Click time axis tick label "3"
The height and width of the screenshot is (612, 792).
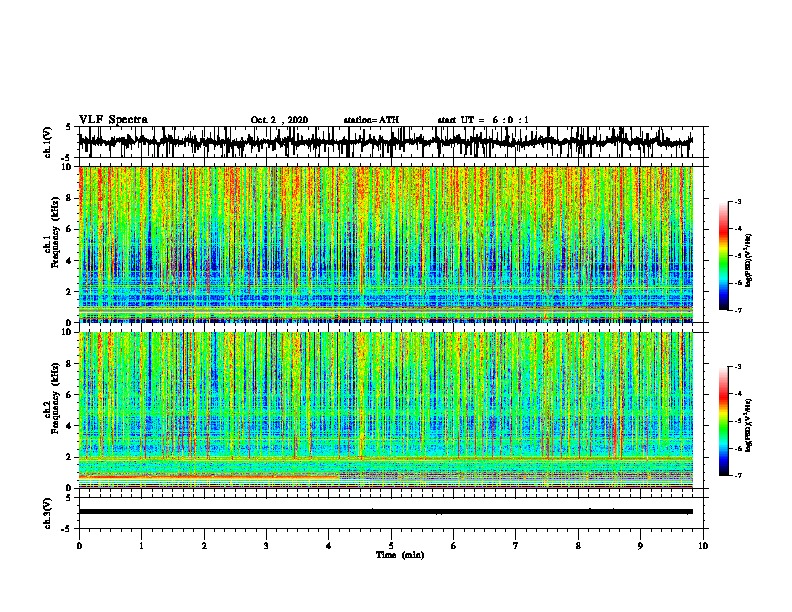tap(266, 546)
